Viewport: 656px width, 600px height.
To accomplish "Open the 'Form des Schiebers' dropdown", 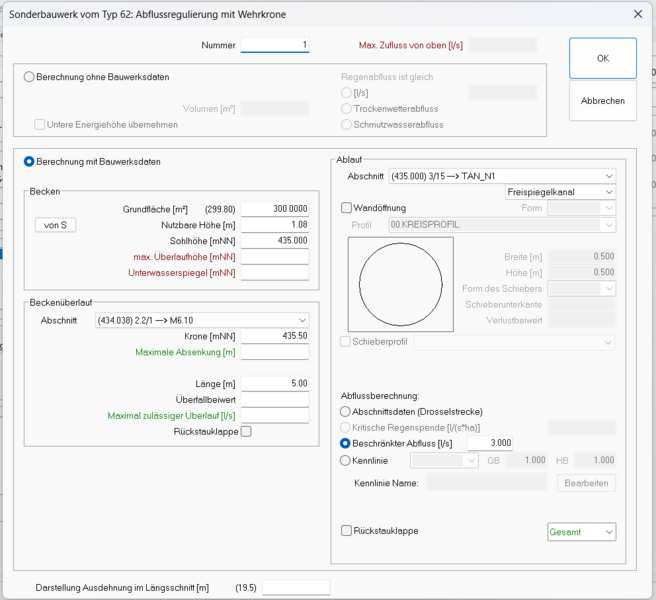I will click(x=582, y=289).
